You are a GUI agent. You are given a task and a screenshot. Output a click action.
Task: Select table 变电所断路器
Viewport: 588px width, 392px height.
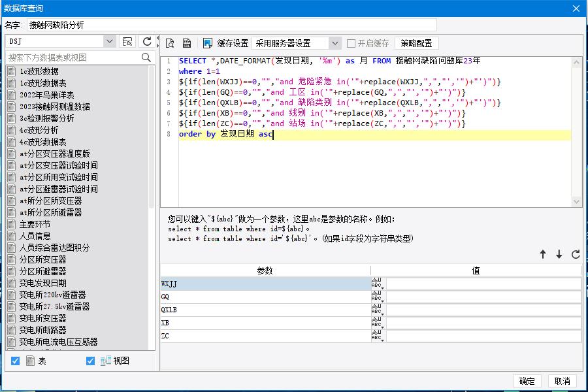[43, 330]
